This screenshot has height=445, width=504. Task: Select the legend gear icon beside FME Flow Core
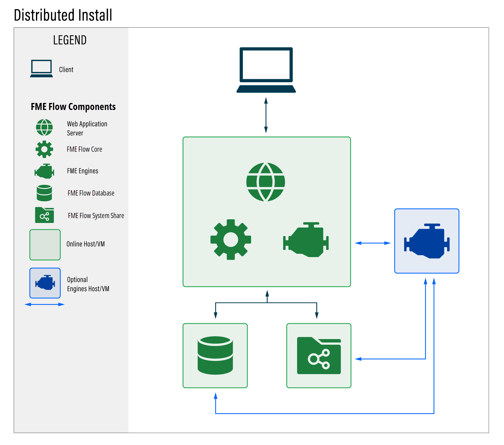click(44, 149)
